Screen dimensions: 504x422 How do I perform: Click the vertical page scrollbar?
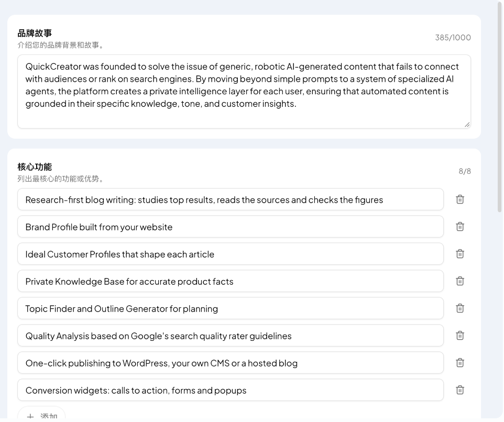(499, 106)
